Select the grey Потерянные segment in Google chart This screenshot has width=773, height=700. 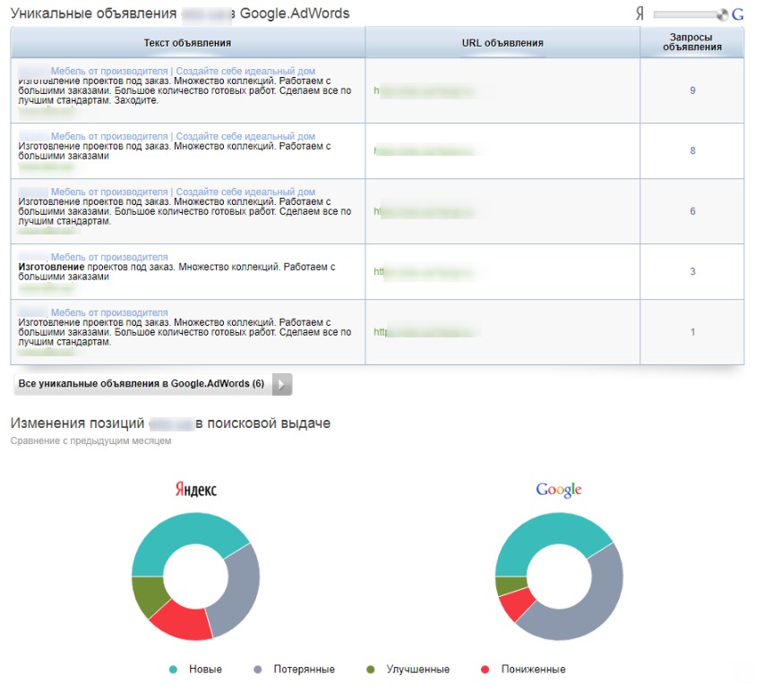pos(597,609)
